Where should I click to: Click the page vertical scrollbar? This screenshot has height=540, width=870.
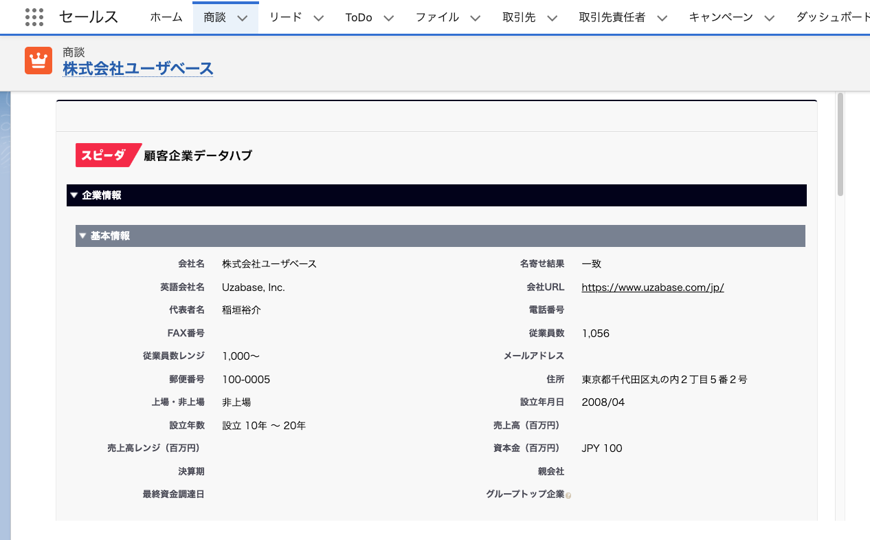[840, 144]
